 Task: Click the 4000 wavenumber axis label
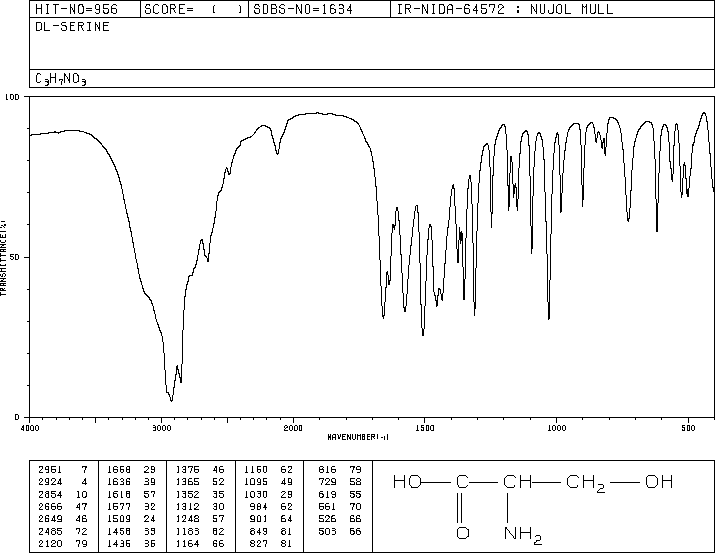(30, 428)
